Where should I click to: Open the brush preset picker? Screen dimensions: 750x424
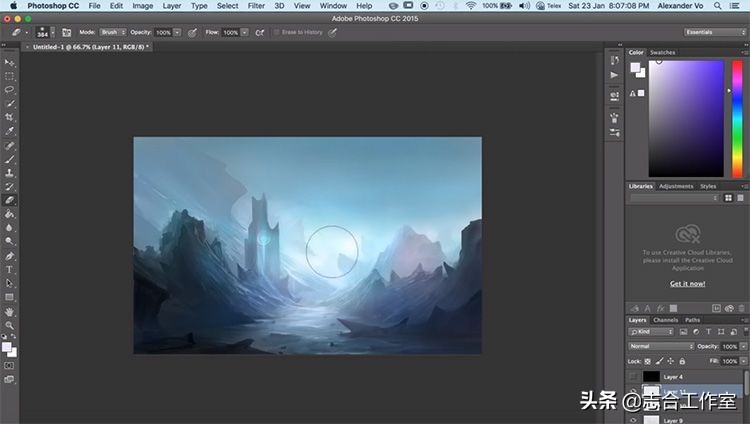point(53,33)
